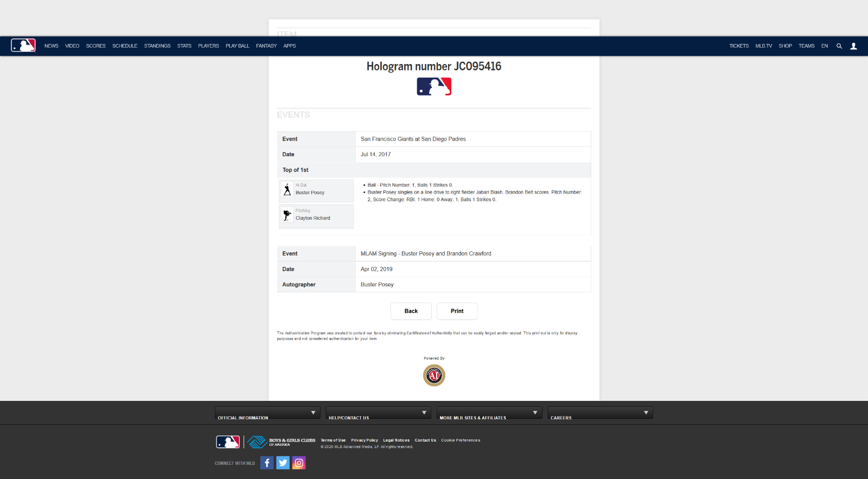Open the MLB.TV menu item
868x479 pixels.
(x=764, y=46)
